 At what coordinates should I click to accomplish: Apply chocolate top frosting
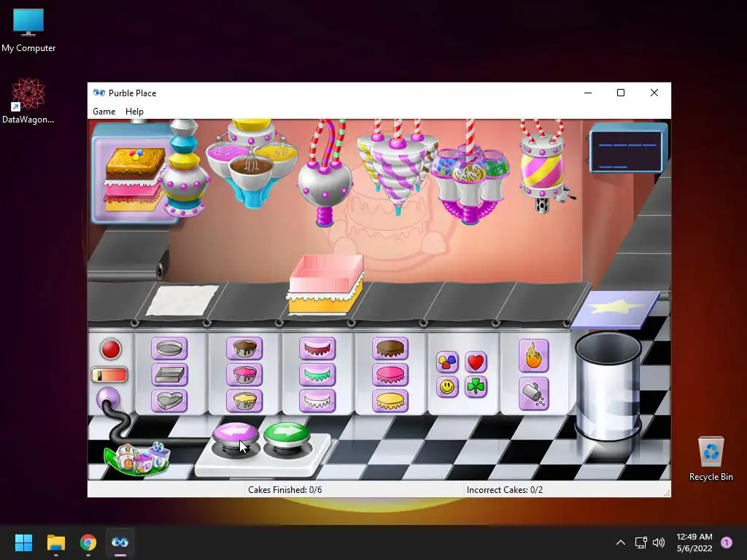pyautogui.click(x=390, y=349)
